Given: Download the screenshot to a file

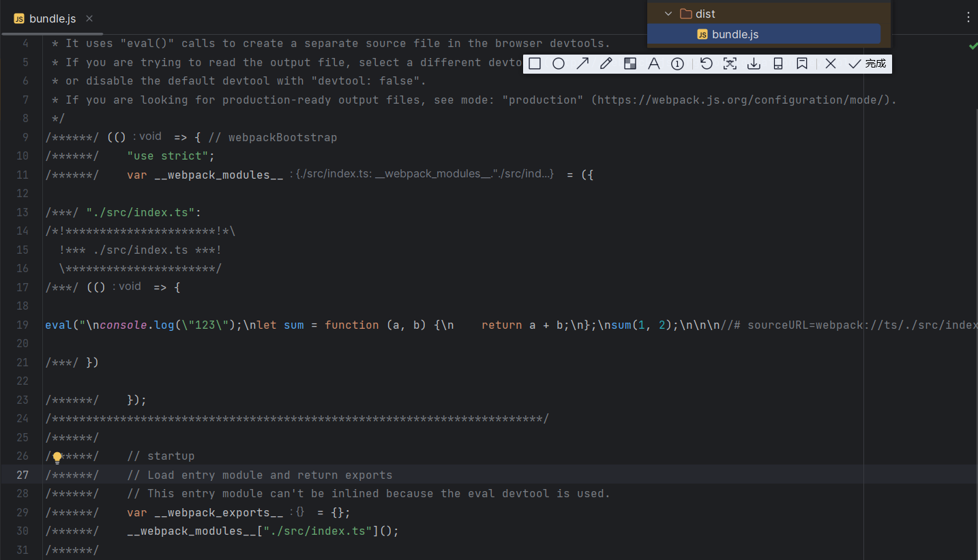Looking at the screenshot, I should pos(754,63).
